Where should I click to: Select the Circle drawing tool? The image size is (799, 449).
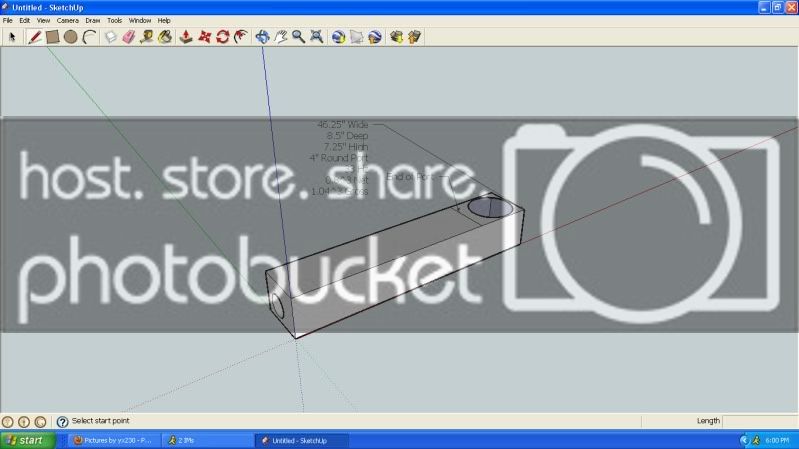point(70,37)
